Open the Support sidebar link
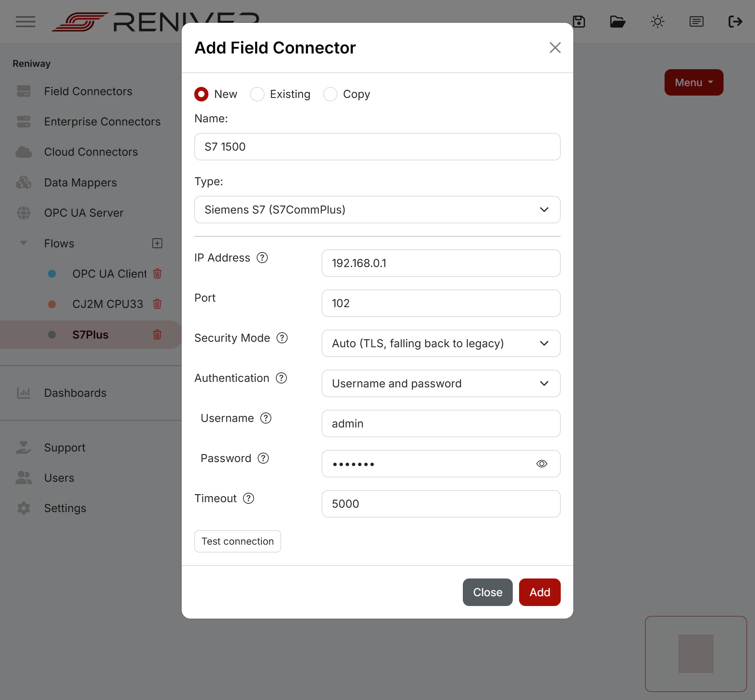 pyautogui.click(x=64, y=448)
